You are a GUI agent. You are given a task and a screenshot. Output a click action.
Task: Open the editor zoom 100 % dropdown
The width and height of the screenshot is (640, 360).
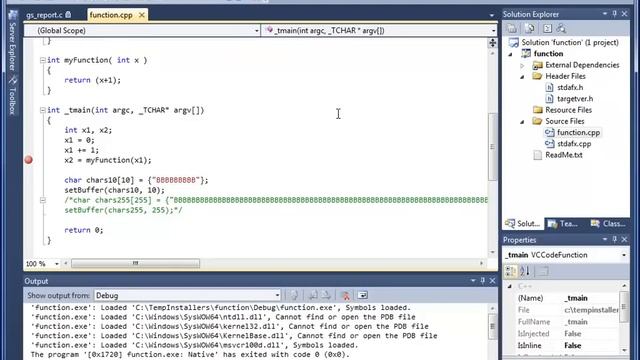coord(57,264)
